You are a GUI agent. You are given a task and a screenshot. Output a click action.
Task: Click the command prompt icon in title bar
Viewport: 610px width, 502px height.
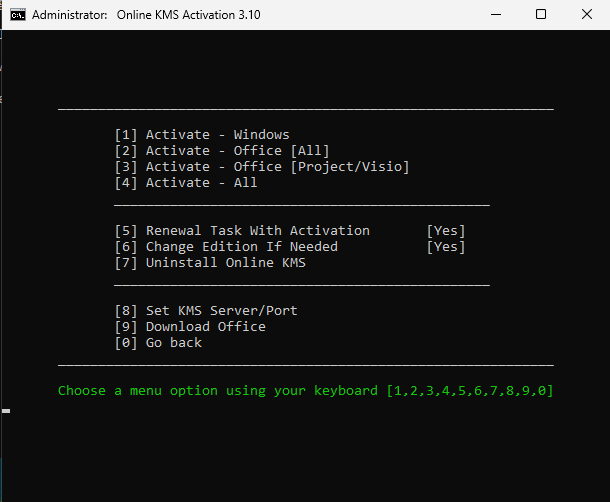18,15
